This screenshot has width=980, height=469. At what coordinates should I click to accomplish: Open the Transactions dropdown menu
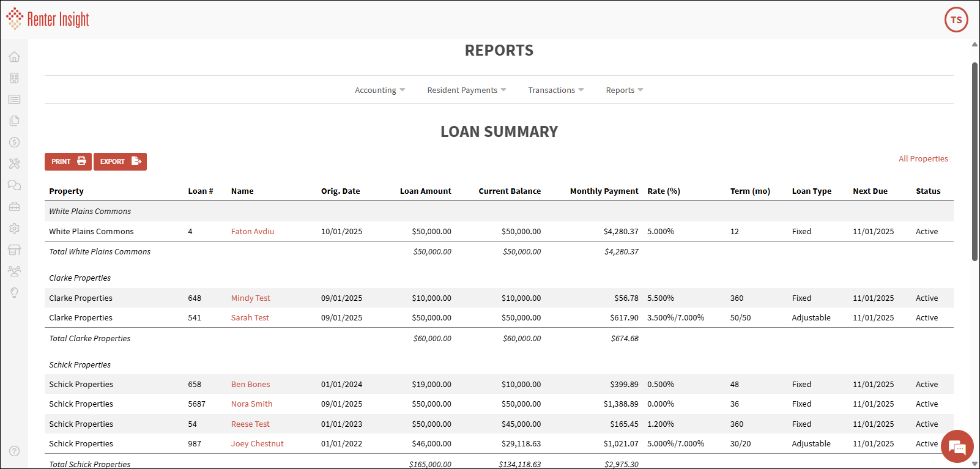pos(555,90)
